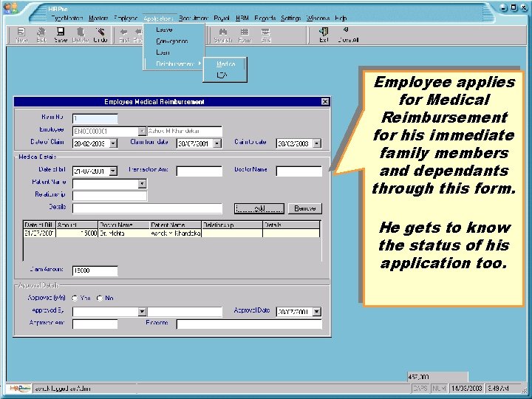Click the Details input field
Screen dimensions: 532x399
coord(147,208)
